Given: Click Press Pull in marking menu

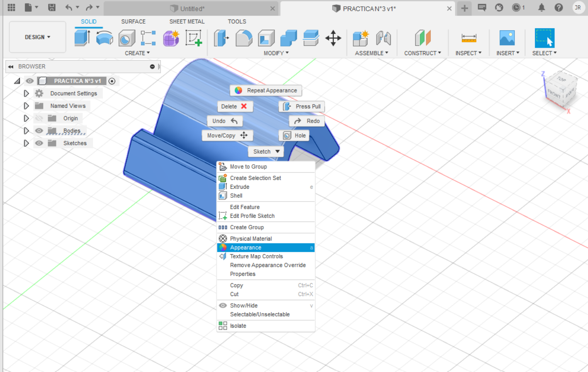Looking at the screenshot, I should click(x=301, y=107).
